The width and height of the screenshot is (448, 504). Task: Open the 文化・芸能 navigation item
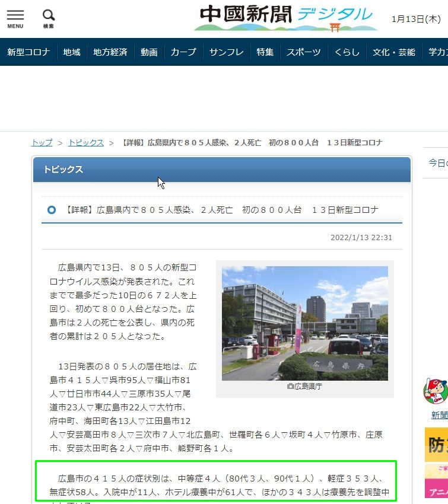(394, 52)
